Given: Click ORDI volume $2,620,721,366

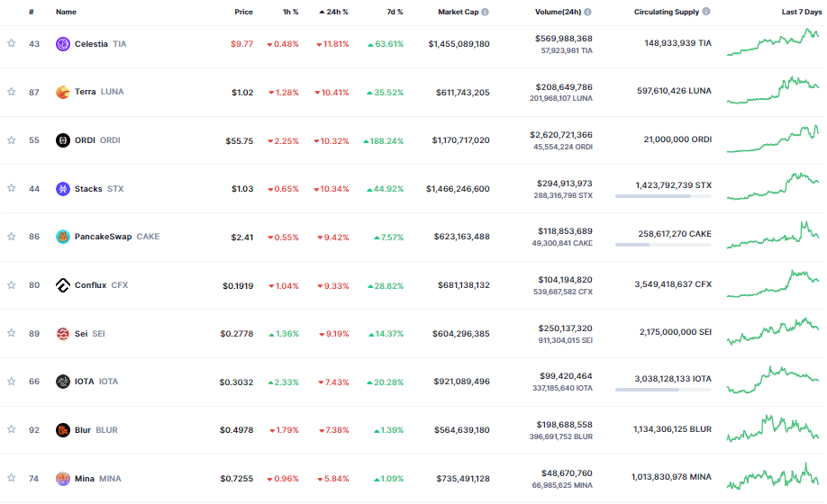Looking at the screenshot, I should (560, 135).
